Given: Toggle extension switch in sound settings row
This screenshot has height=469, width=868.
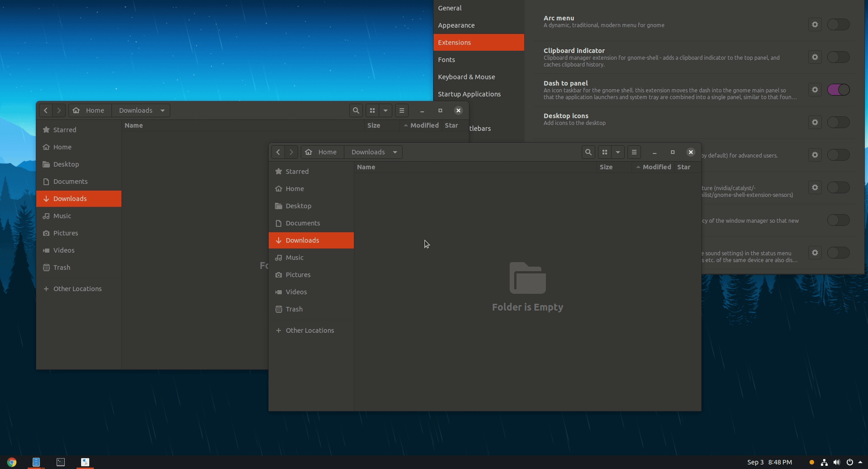Looking at the screenshot, I should (838, 253).
